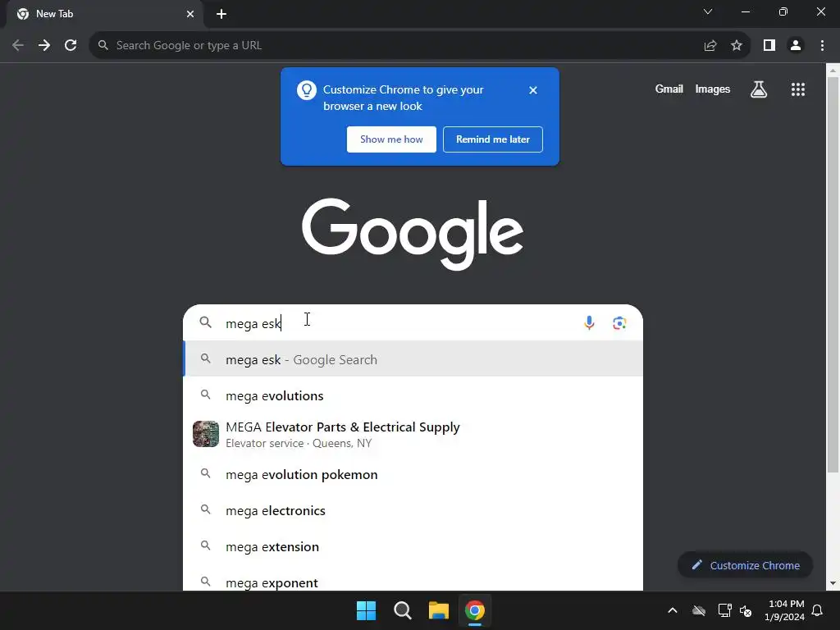
Task: Open Windows Search from the taskbar
Action: (402, 610)
